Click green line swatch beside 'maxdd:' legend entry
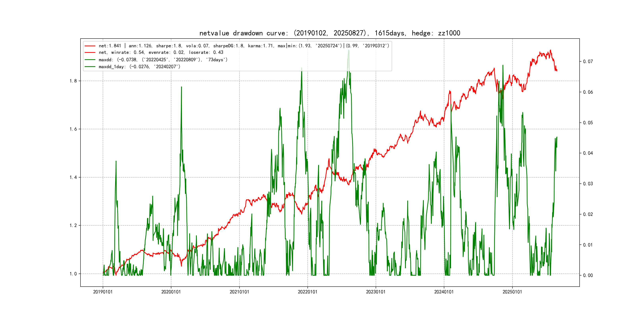Screen dimensions: 644x322 (x=90, y=60)
